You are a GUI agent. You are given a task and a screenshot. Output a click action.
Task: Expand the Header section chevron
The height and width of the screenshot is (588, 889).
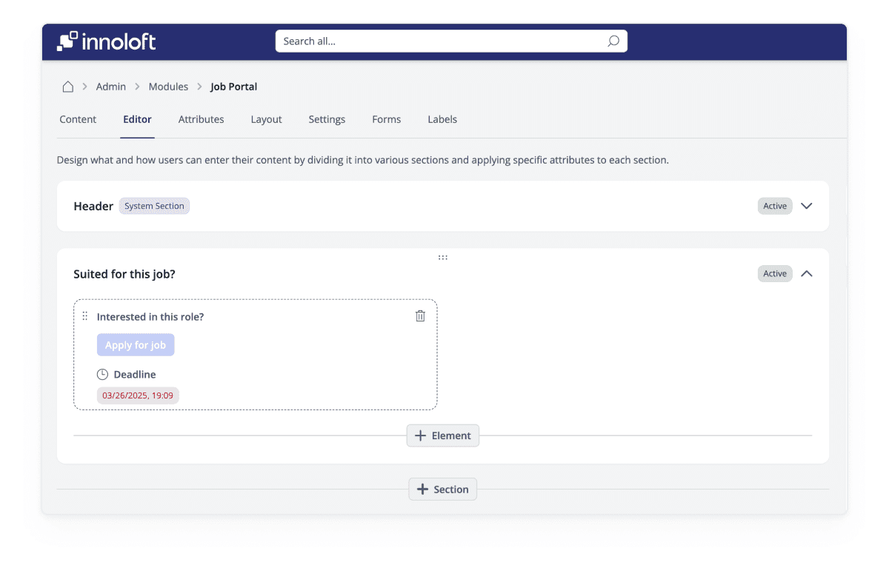click(807, 206)
